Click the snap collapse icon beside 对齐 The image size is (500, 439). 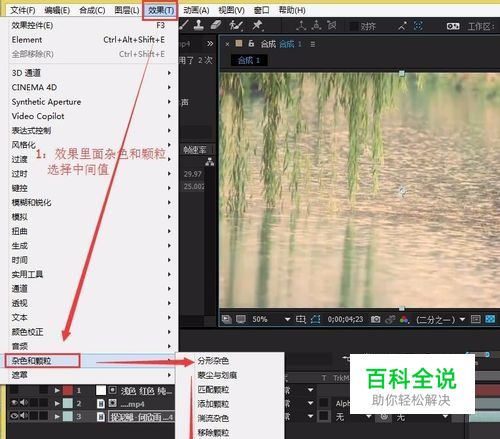point(402,26)
